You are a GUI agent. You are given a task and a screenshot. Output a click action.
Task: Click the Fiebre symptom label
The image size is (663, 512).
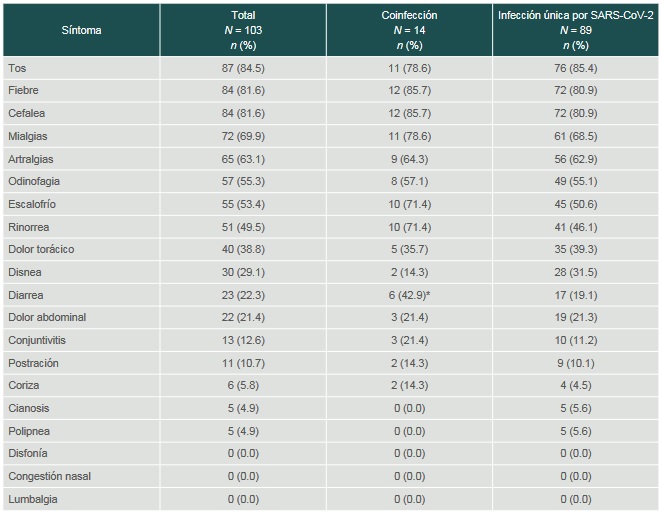tap(22, 90)
